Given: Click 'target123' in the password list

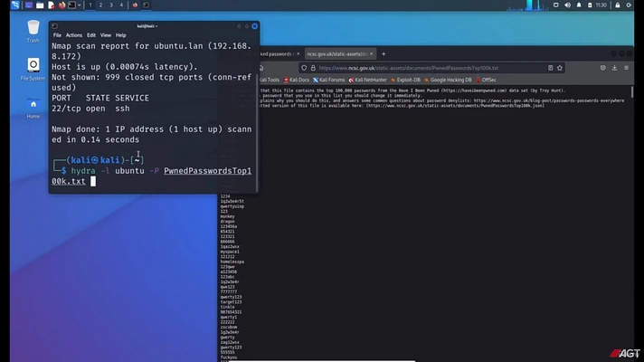Looking at the screenshot, I should point(232,302).
